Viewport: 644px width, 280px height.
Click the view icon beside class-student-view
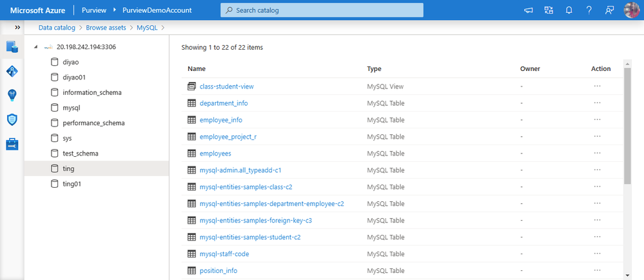click(x=191, y=86)
